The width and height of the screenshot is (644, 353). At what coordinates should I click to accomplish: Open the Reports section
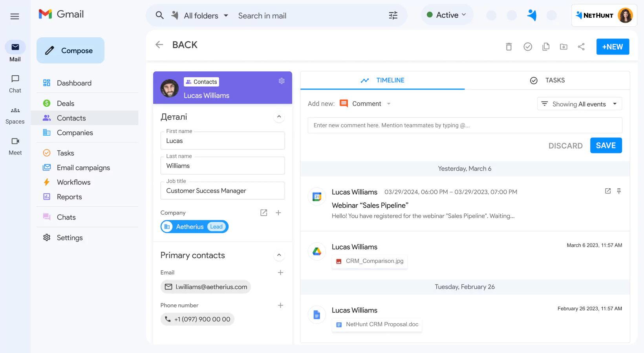pos(69,197)
